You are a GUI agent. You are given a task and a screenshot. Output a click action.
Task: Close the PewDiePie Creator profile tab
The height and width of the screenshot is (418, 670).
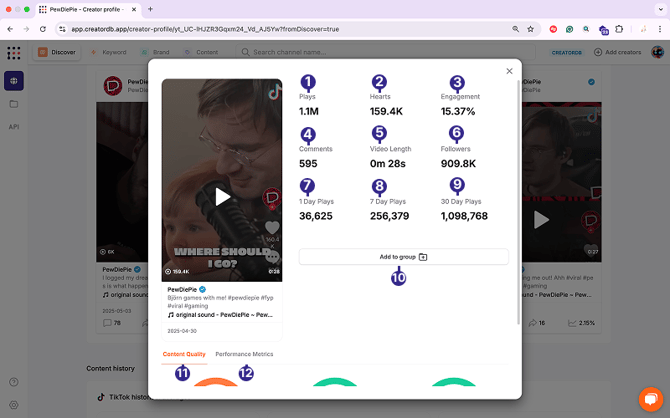click(134, 9)
